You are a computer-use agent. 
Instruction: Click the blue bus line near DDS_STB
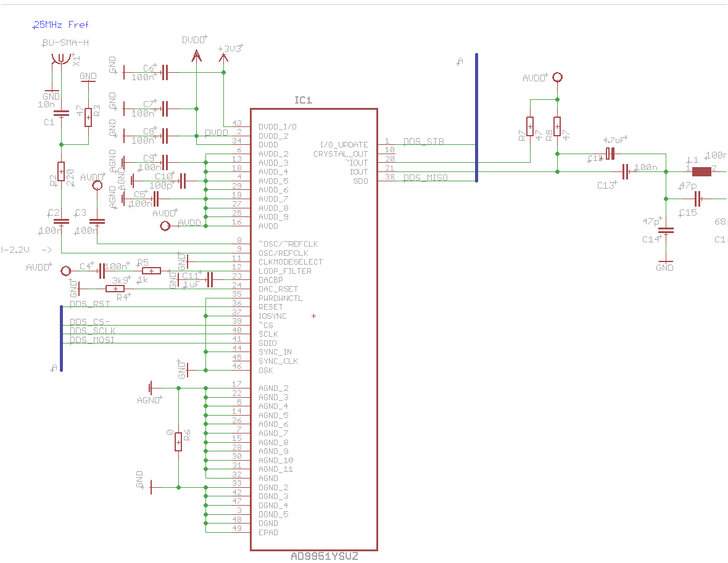476,117
